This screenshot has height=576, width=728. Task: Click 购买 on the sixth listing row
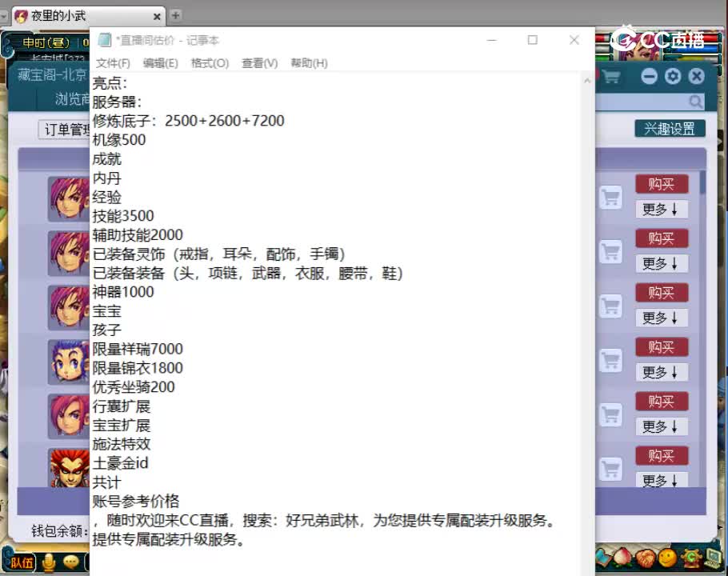pyautogui.click(x=662, y=456)
